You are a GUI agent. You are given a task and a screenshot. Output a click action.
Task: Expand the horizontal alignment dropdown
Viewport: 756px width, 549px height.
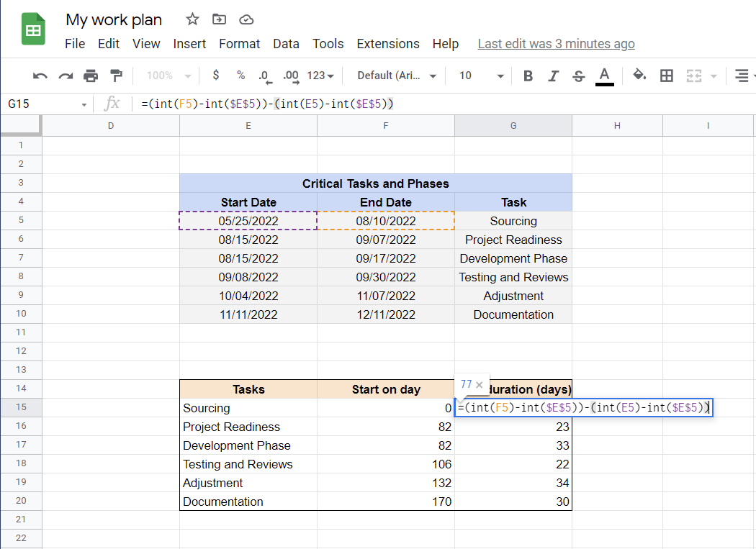[x=751, y=76]
